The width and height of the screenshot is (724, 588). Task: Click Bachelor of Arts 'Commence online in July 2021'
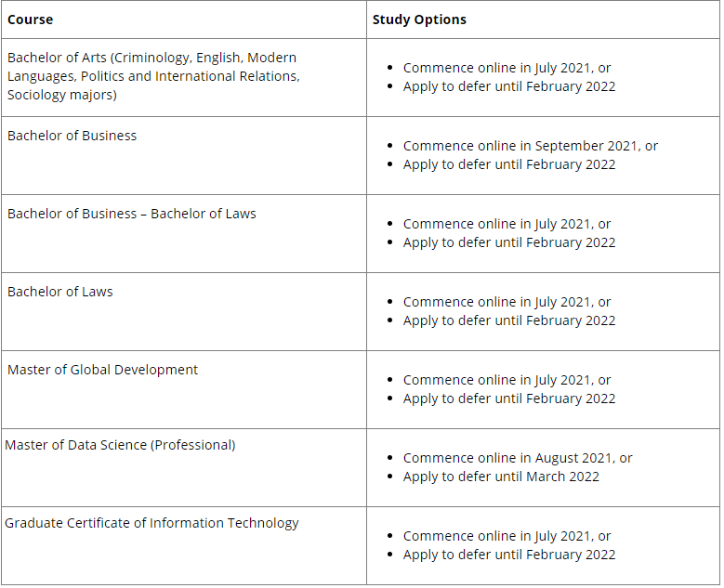[x=507, y=68]
